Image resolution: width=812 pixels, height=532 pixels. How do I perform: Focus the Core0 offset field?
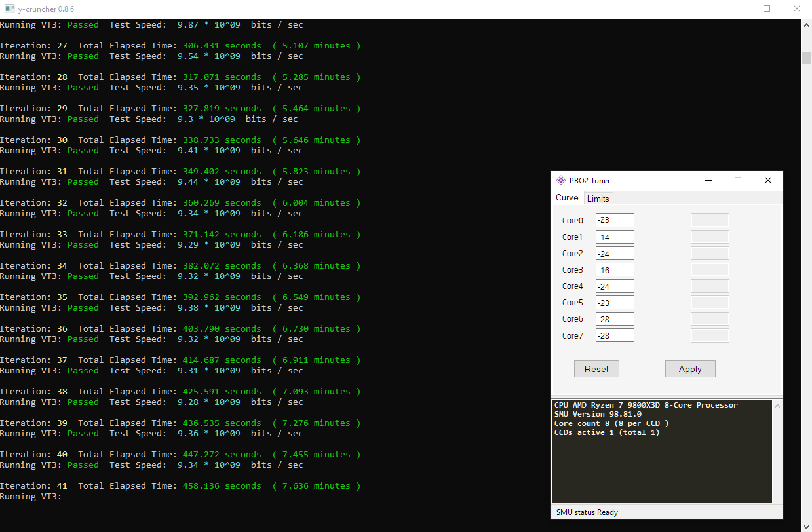(x=615, y=220)
